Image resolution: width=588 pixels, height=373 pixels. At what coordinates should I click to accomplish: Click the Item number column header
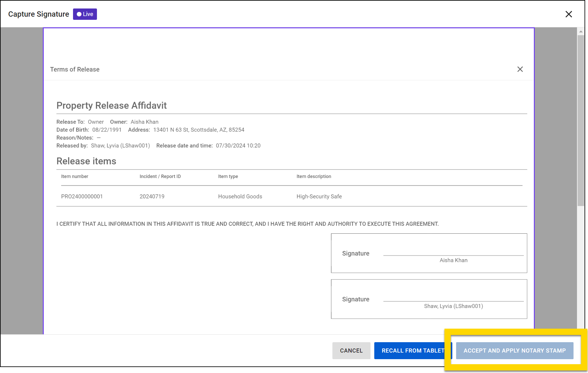coord(75,176)
